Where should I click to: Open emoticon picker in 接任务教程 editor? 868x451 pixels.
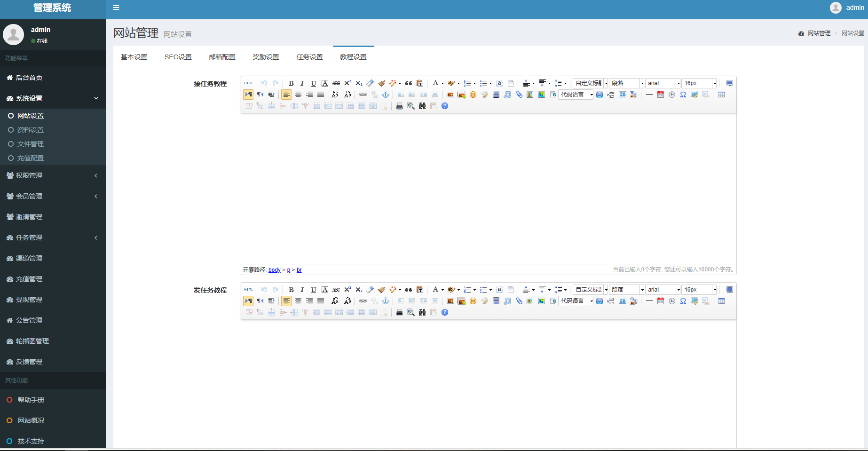tap(473, 95)
